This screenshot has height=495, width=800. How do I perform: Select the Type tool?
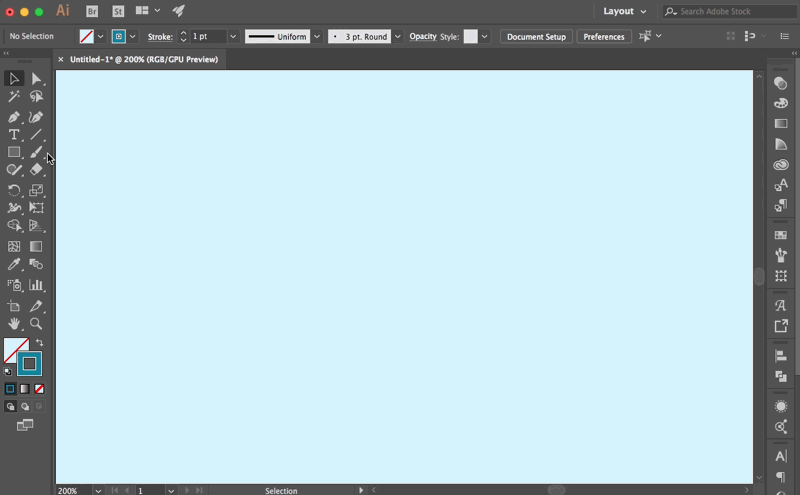[x=14, y=134]
